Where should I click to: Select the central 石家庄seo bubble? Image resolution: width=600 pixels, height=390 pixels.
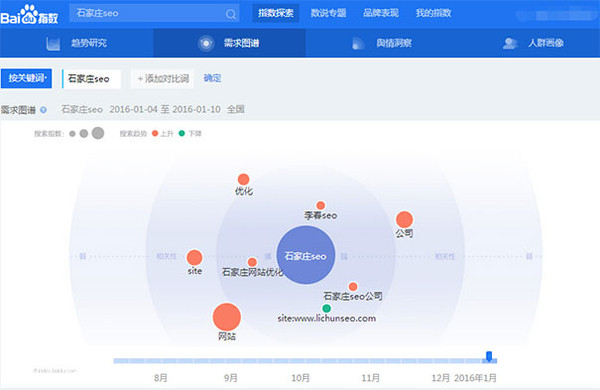point(306,255)
